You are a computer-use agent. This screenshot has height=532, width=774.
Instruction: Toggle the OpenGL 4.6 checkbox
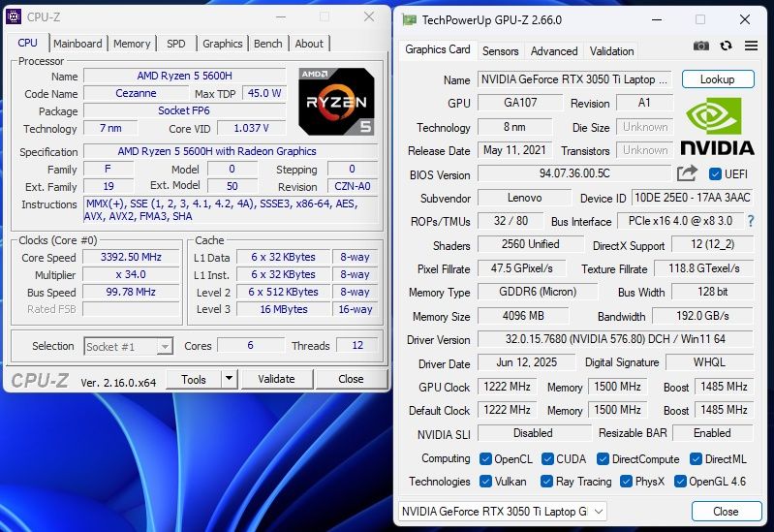[680, 481]
